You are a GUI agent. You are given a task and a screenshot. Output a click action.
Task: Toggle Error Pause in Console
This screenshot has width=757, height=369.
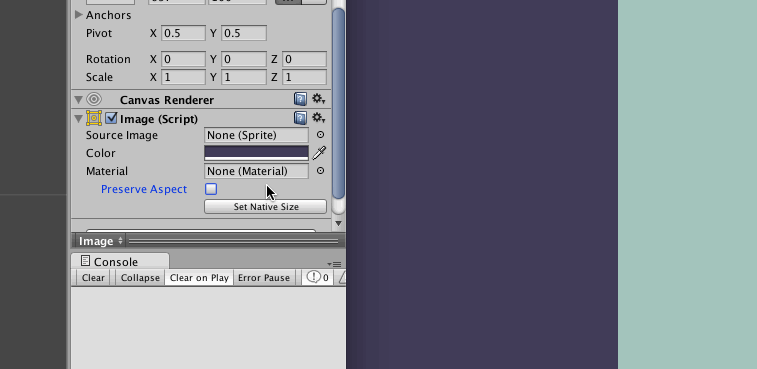(x=264, y=278)
